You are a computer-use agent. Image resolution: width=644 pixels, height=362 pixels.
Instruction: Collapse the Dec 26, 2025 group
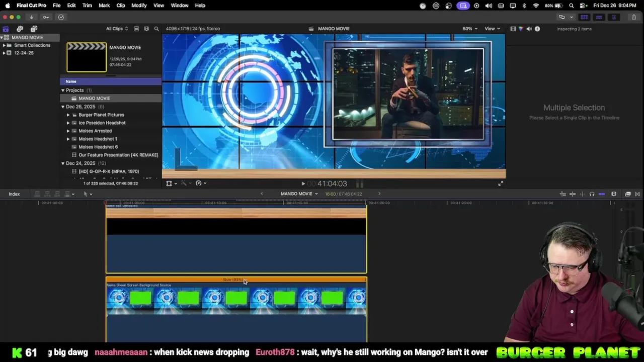click(x=63, y=107)
